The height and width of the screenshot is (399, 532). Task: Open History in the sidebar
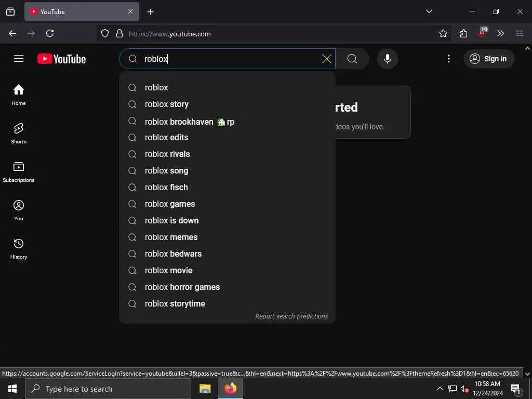tap(19, 248)
